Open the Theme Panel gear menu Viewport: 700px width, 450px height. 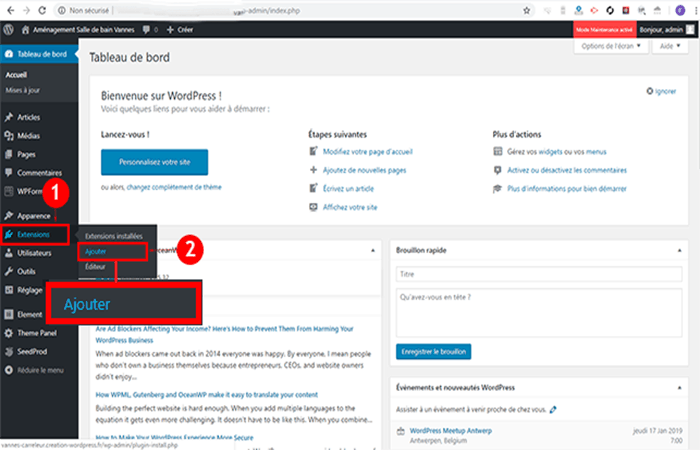tap(37, 333)
